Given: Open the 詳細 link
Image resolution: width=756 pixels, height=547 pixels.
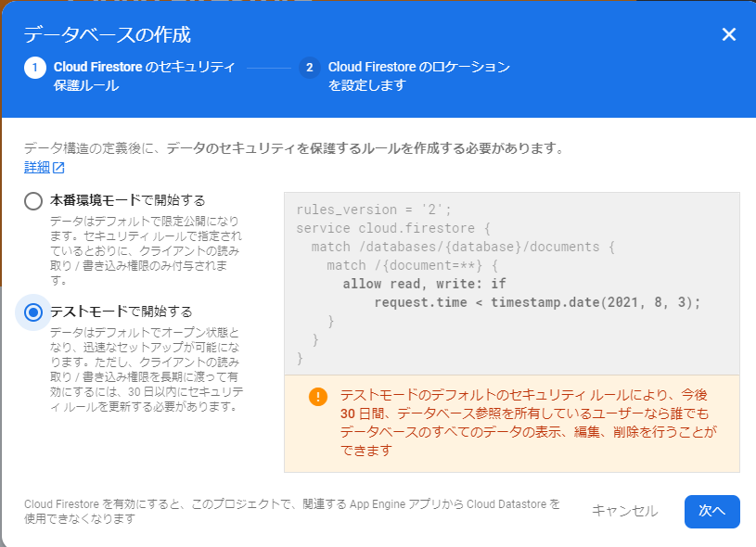Looking at the screenshot, I should coord(37,167).
